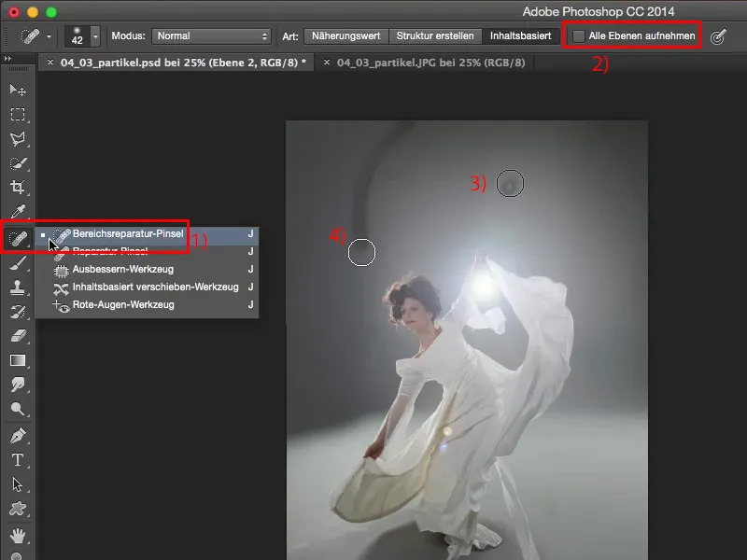Screen dimensions: 747x560
Task: Select the Type tool
Action: click(18, 460)
